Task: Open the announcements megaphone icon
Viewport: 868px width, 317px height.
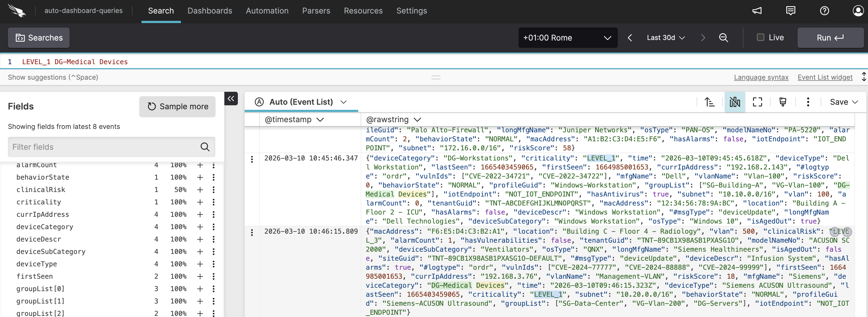Action: coord(757,10)
